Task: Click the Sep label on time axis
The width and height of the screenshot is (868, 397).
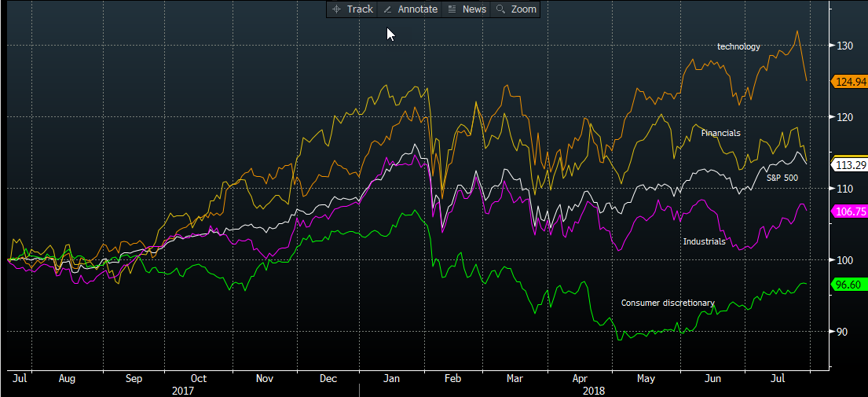Action: pyautogui.click(x=134, y=379)
